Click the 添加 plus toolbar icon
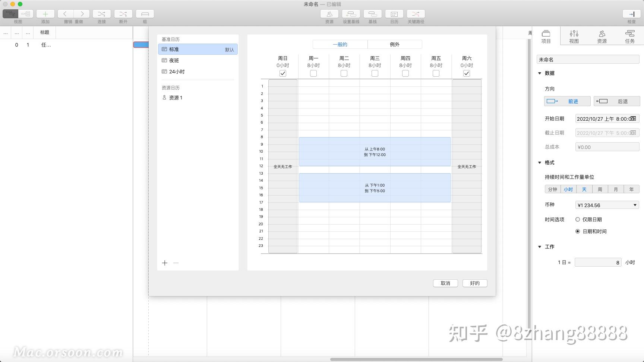This screenshot has width=644, height=362. (45, 14)
